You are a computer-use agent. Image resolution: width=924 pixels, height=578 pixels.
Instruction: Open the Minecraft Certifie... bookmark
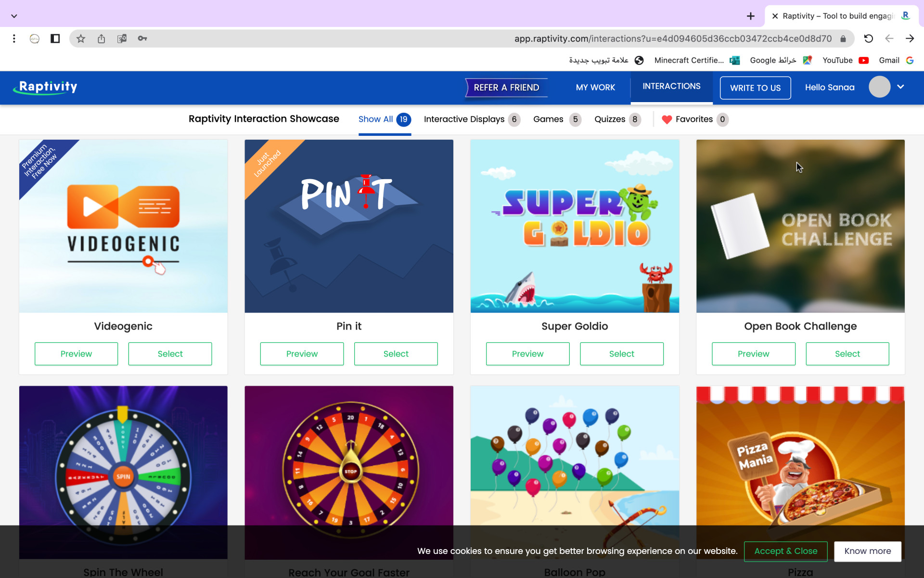(697, 60)
